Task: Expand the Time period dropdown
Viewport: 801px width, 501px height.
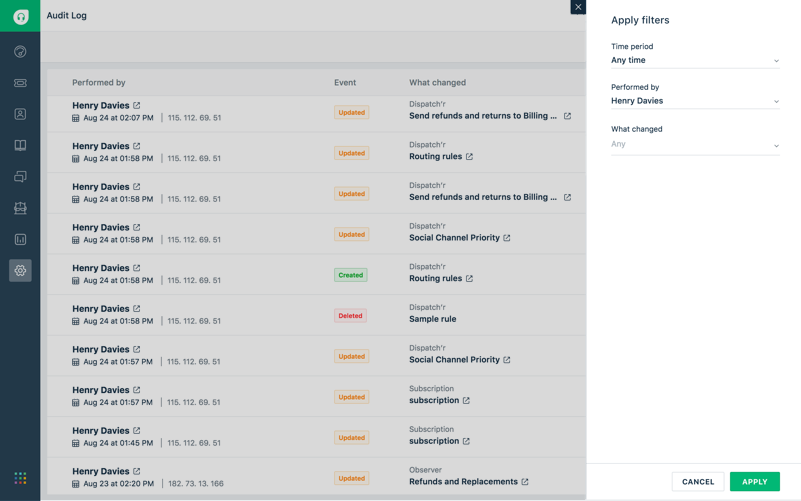Action: click(x=694, y=60)
